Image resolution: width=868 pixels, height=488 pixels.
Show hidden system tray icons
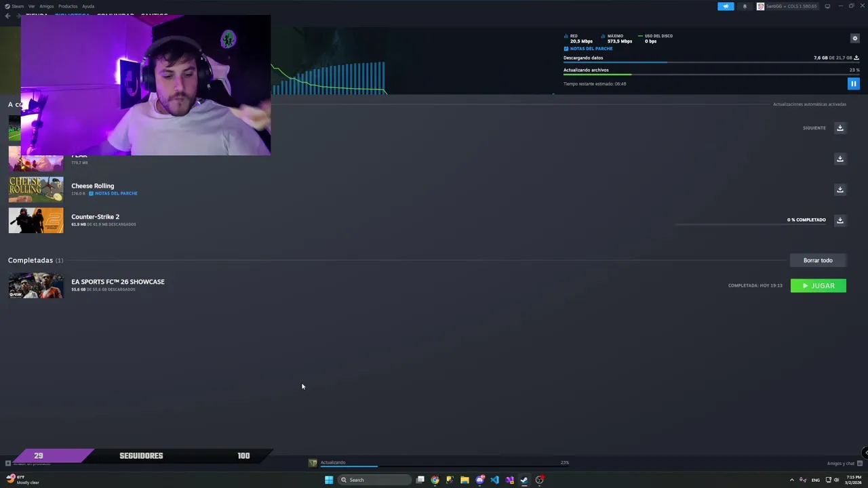point(791,480)
